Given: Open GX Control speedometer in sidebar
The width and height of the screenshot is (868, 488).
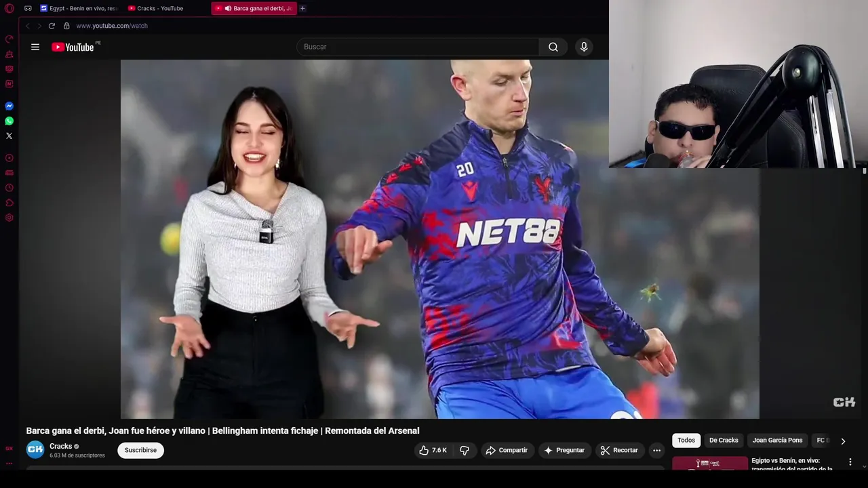Looking at the screenshot, I should point(9,39).
